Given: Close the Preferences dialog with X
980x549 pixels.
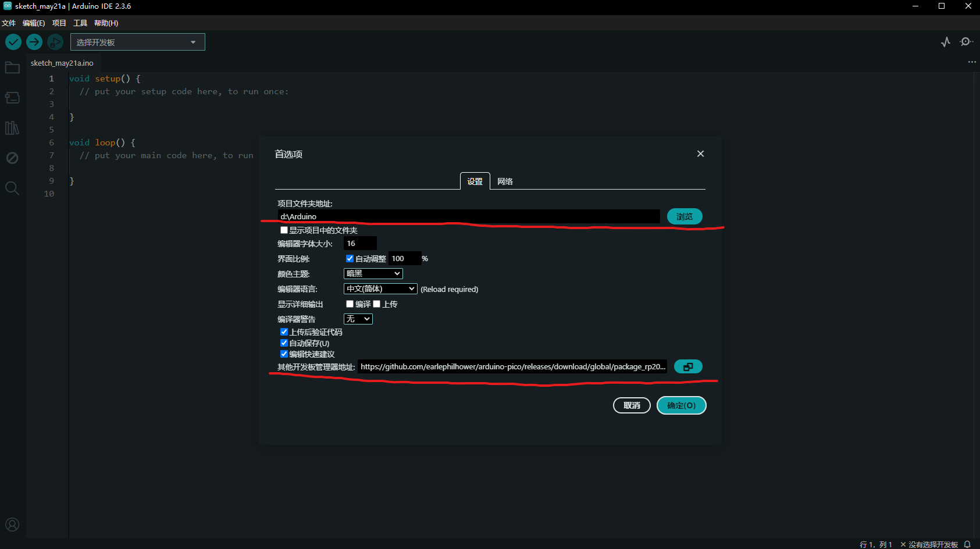Looking at the screenshot, I should click(700, 154).
